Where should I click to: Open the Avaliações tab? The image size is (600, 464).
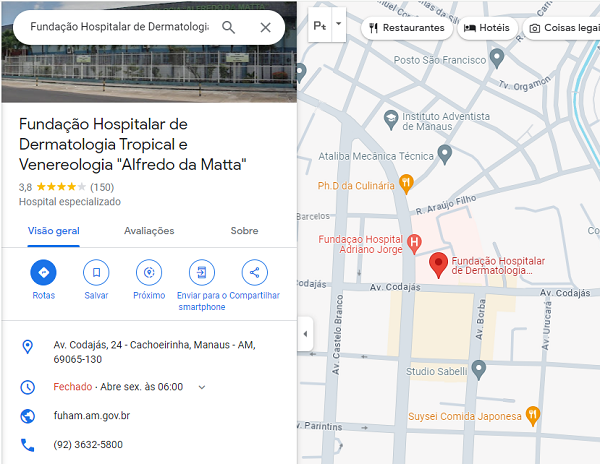pos(149,231)
